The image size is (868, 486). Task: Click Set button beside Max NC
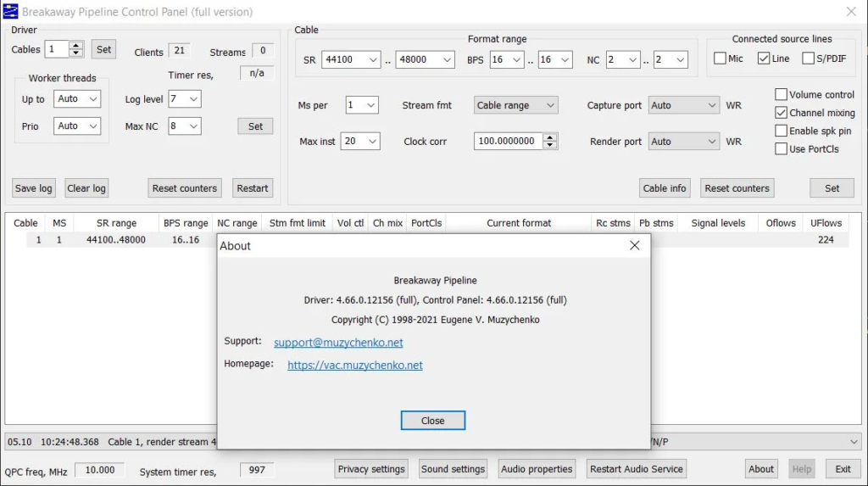pos(255,126)
